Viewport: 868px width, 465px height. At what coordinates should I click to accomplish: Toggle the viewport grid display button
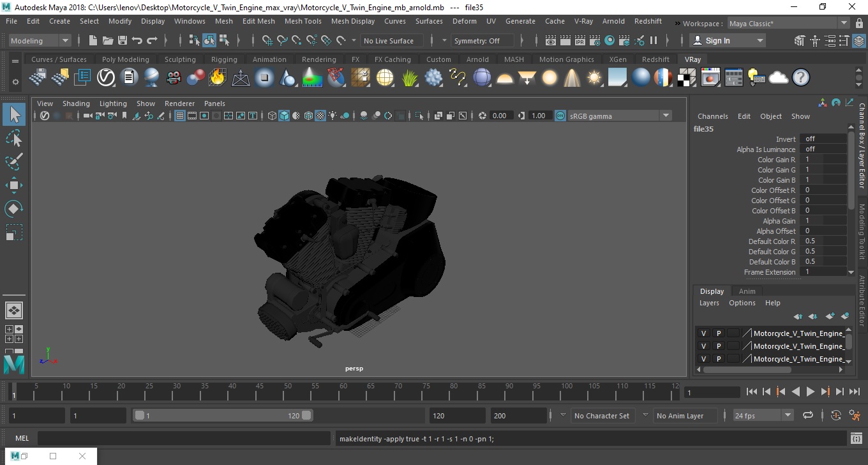tap(180, 116)
